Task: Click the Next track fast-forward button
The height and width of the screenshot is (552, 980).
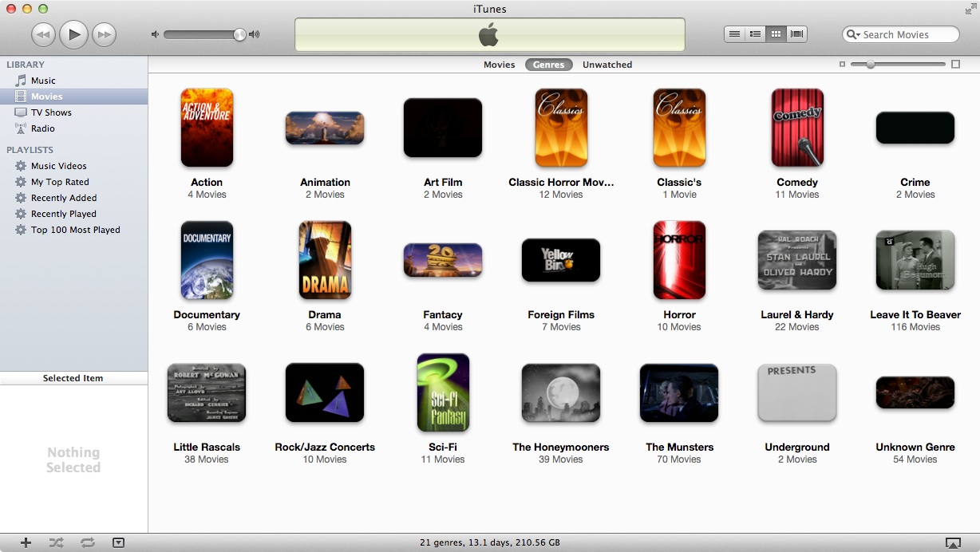Action: 104,34
